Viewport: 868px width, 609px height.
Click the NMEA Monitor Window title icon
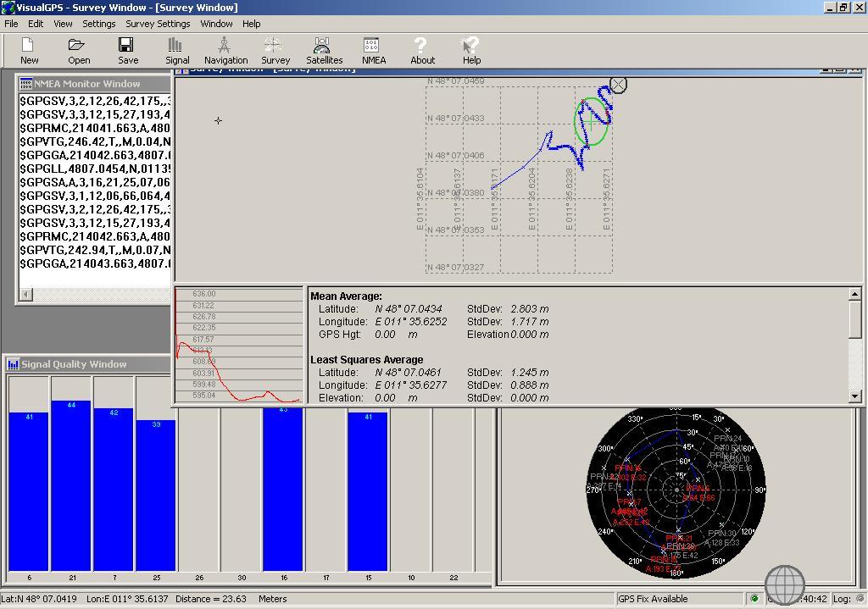click(26, 84)
